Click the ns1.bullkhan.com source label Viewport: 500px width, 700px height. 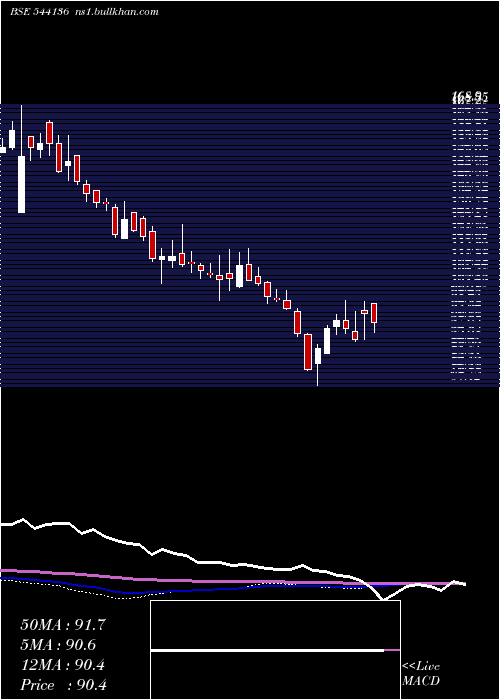coord(116,12)
